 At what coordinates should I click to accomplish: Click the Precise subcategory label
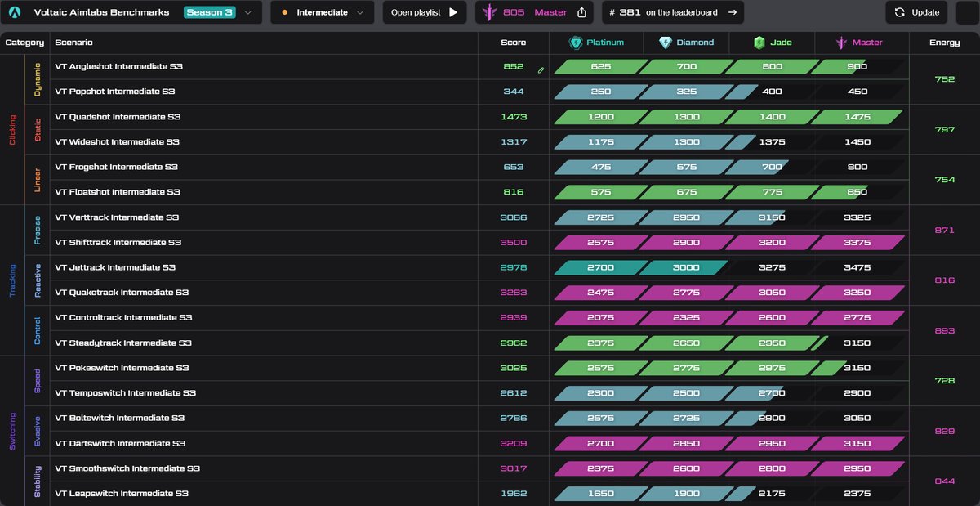pyautogui.click(x=38, y=230)
